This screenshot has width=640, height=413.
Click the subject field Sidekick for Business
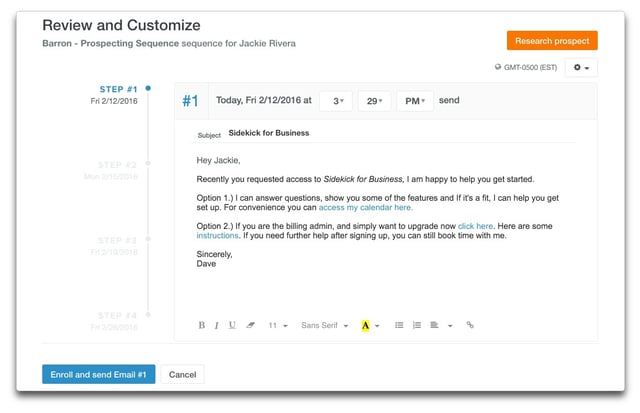269,133
